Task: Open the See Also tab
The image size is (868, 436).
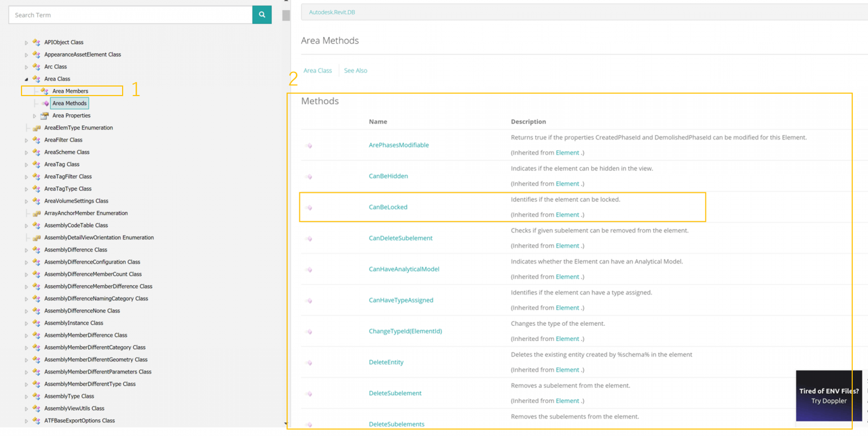Action: (x=355, y=71)
